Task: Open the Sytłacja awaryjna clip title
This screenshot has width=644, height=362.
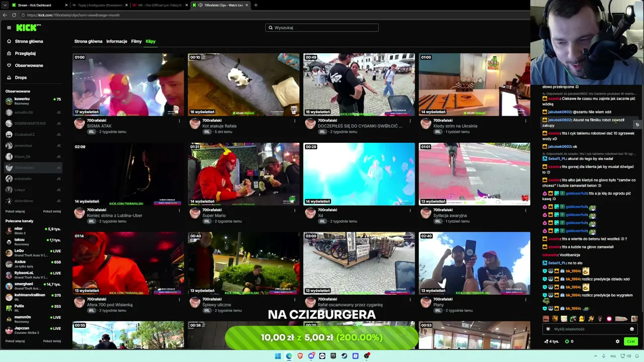Action: (450, 215)
